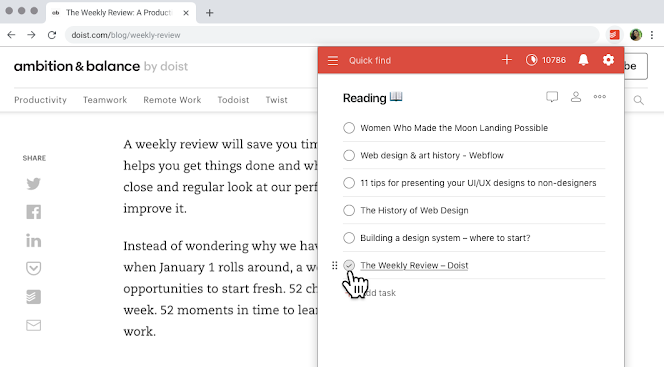Share article by email
The height and width of the screenshot is (367, 664).
pos(33,325)
